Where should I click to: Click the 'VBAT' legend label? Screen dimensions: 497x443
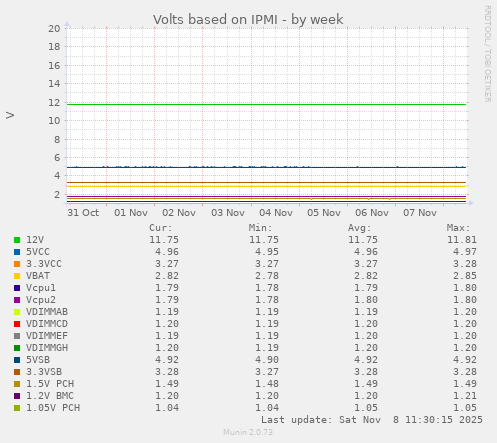click(38, 276)
